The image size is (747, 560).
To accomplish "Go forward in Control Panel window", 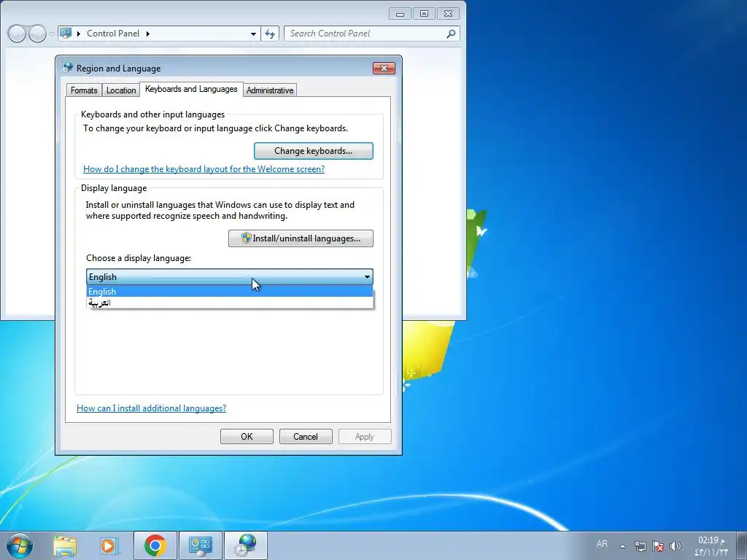I will (38, 34).
